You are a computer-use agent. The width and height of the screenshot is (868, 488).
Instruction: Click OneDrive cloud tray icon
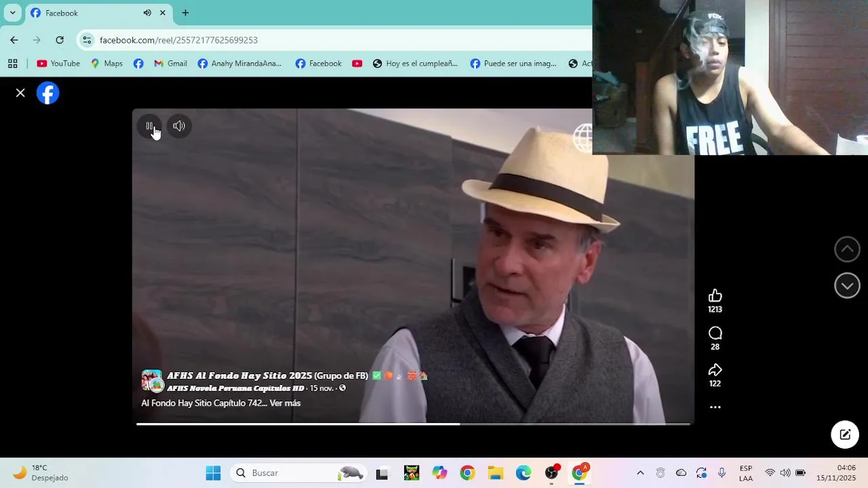click(x=681, y=473)
